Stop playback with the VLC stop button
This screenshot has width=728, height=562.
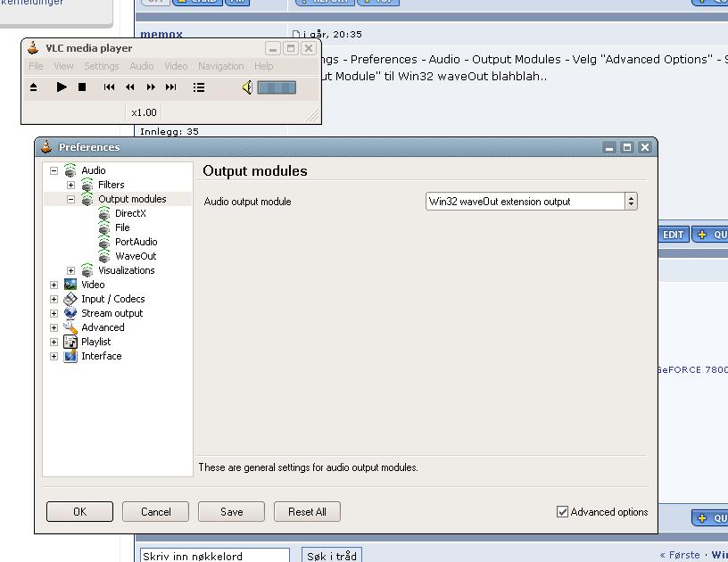[x=82, y=87]
